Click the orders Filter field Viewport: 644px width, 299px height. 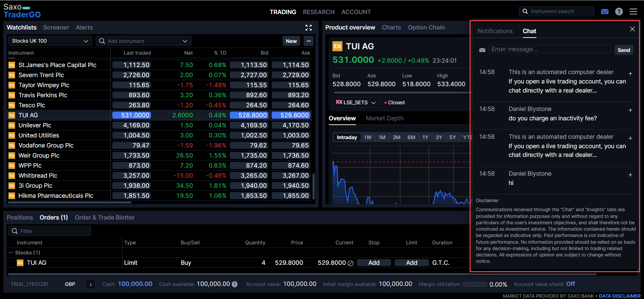pos(50,231)
